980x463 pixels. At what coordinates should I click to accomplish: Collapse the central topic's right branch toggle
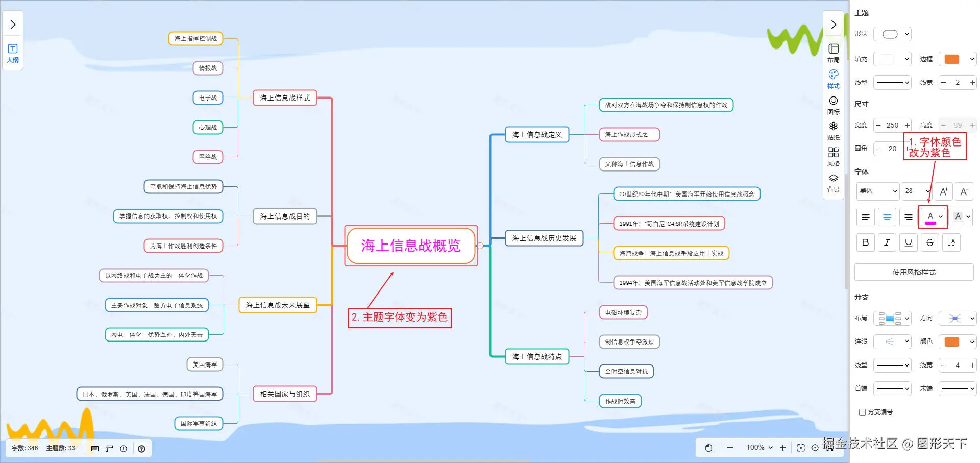[480, 246]
